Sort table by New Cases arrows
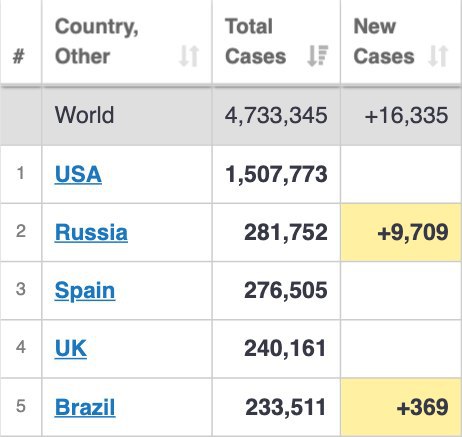 tap(438, 56)
